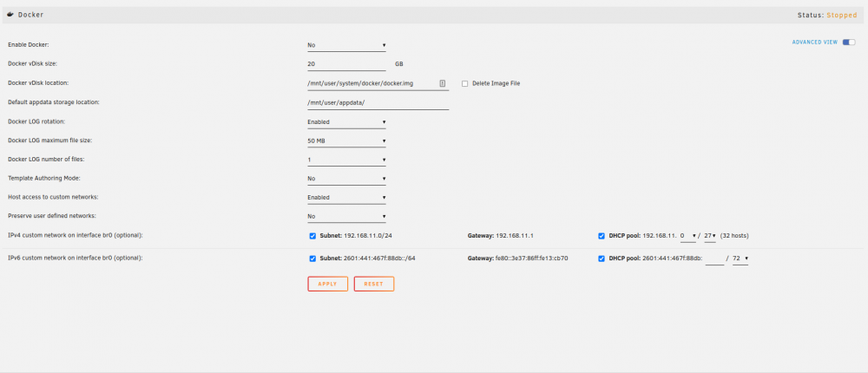Uncheck the IPv4 DHCP pool checkbox
868x373 pixels.
point(602,236)
